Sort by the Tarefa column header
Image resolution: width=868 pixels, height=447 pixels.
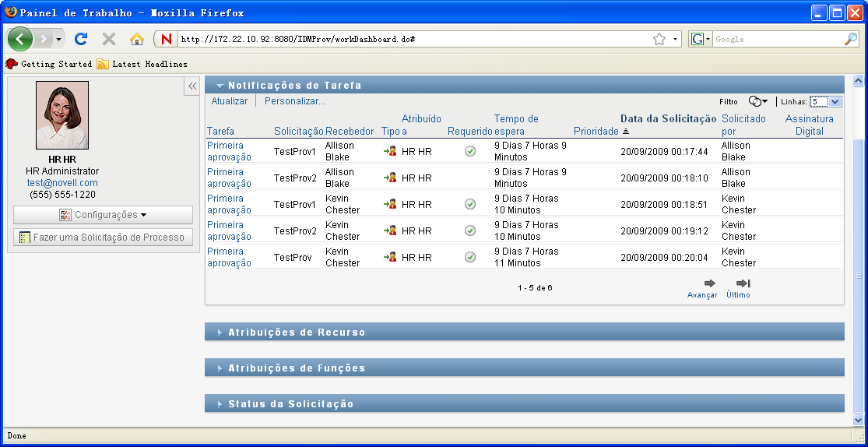pos(220,132)
